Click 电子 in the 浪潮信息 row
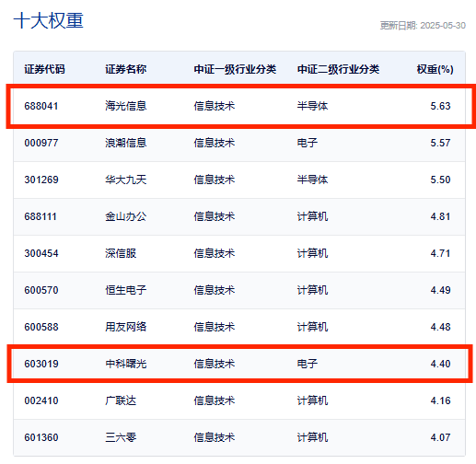This screenshot has height=464, width=476. (308, 143)
